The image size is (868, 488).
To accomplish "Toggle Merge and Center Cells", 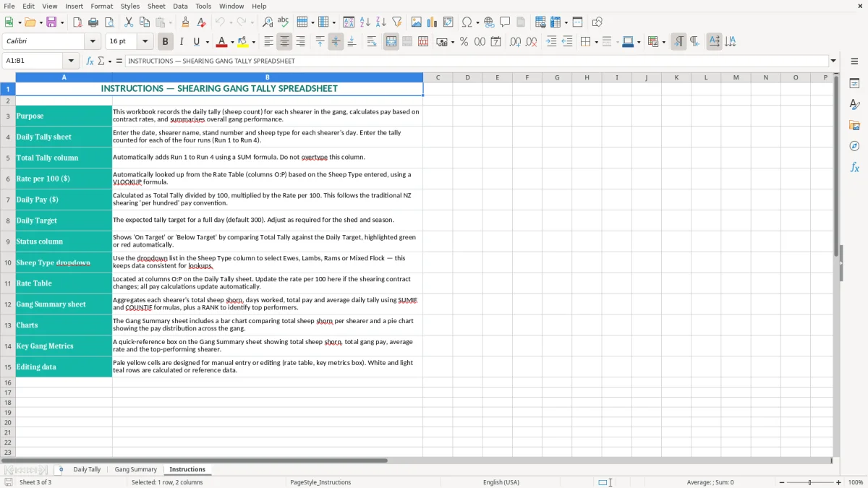I will tap(391, 42).
